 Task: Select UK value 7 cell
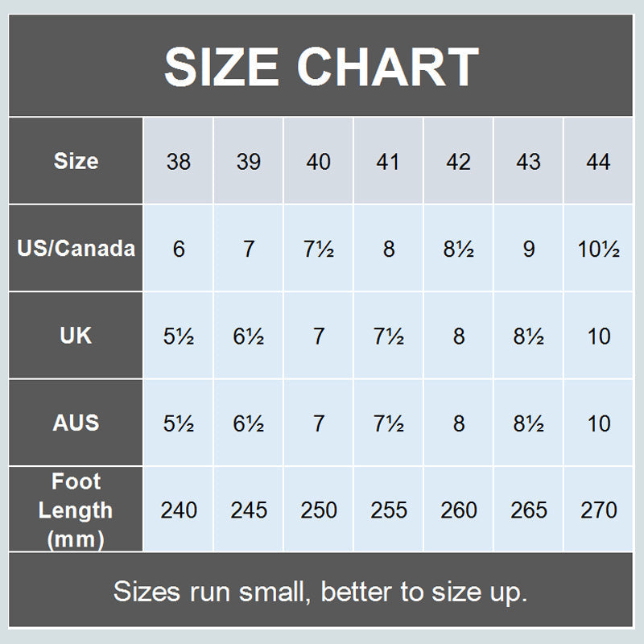(x=319, y=336)
